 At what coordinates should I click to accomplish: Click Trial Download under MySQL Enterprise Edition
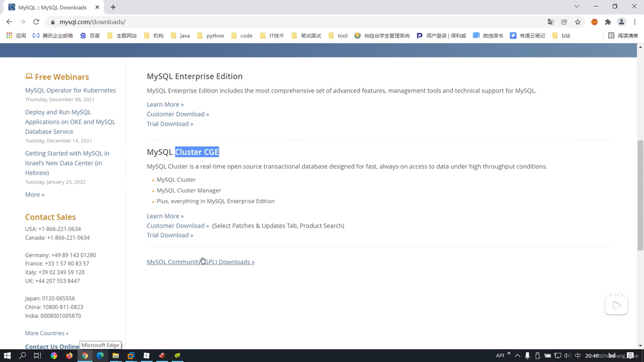click(170, 124)
